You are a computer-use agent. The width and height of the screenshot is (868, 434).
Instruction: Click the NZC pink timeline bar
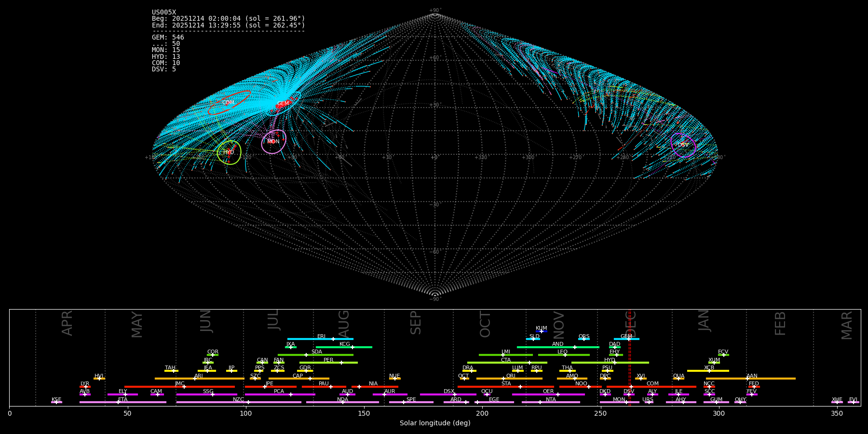(x=239, y=402)
